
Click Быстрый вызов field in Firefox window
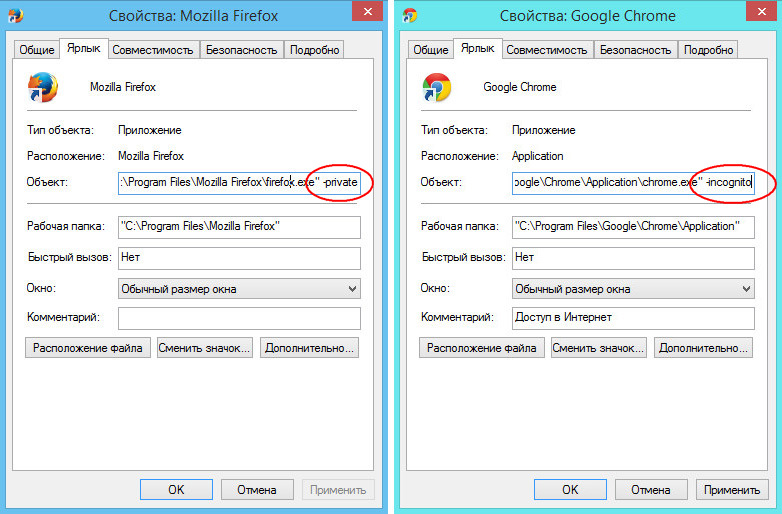pyautogui.click(x=239, y=258)
